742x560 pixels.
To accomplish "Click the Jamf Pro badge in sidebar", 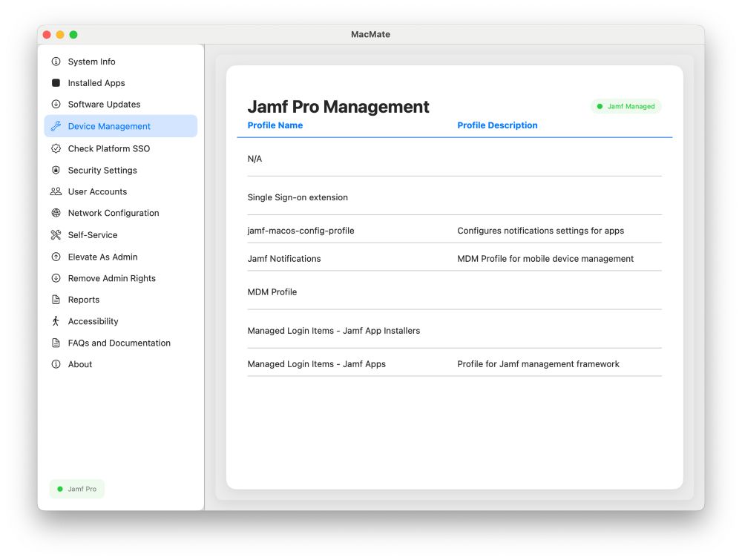I will pyautogui.click(x=76, y=489).
